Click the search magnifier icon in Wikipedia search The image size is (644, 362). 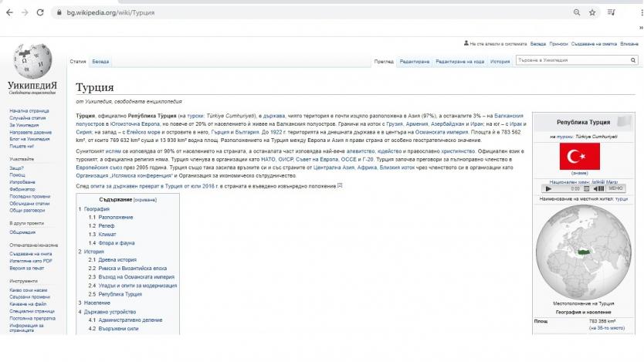click(633, 60)
